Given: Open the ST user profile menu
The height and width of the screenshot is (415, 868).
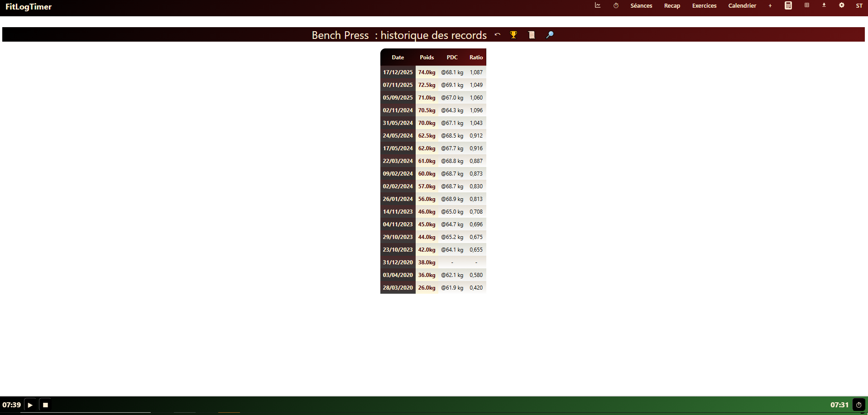Looking at the screenshot, I should point(859,6).
